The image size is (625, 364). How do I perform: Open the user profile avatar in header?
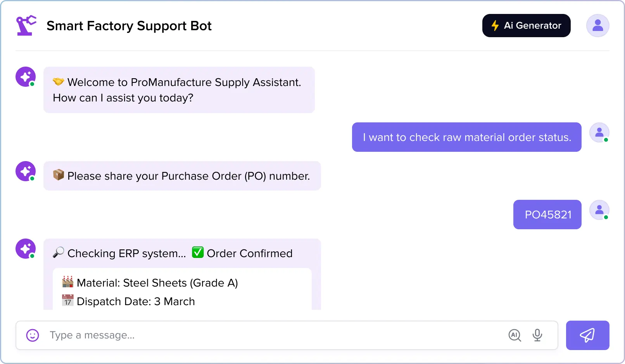pos(597,26)
